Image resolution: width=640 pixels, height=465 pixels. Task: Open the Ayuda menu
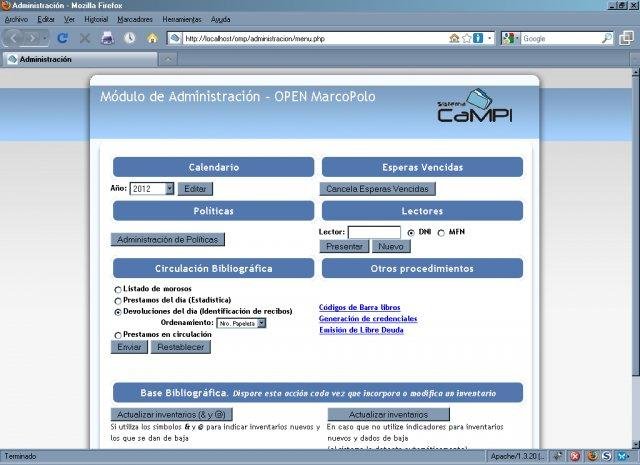pyautogui.click(x=221, y=19)
